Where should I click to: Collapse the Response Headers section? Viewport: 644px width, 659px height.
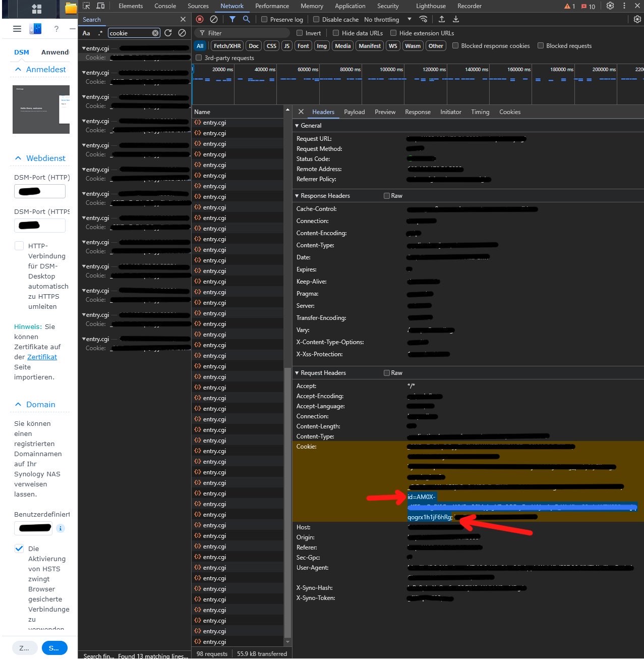(297, 196)
